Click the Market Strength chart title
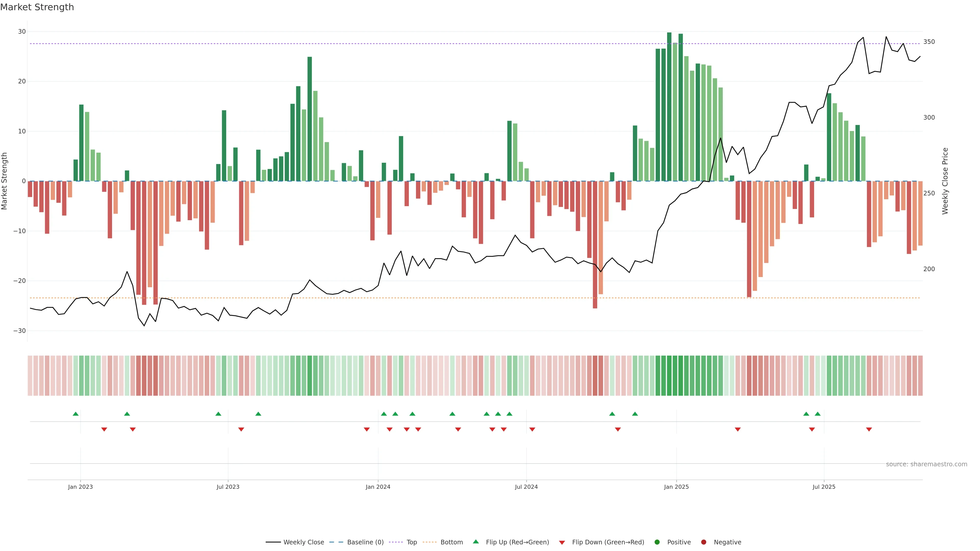 pos(37,7)
